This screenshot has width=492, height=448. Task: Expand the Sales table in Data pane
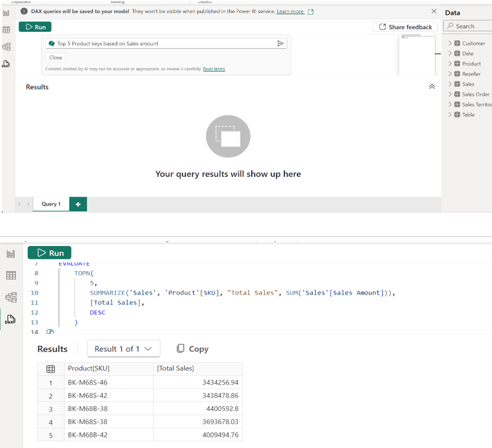point(450,84)
